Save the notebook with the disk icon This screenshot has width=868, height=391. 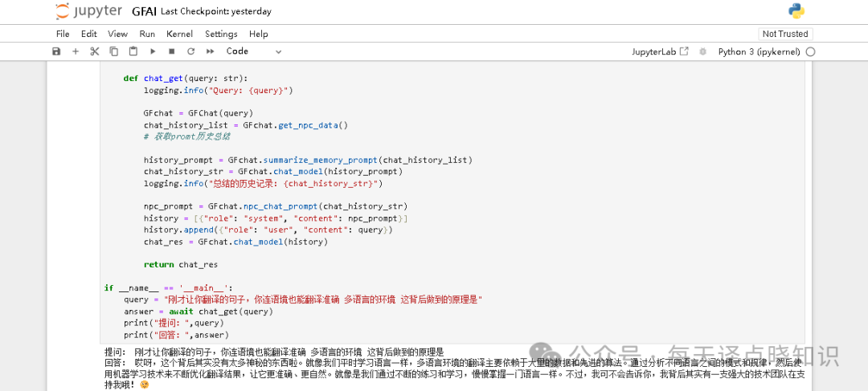(x=56, y=51)
